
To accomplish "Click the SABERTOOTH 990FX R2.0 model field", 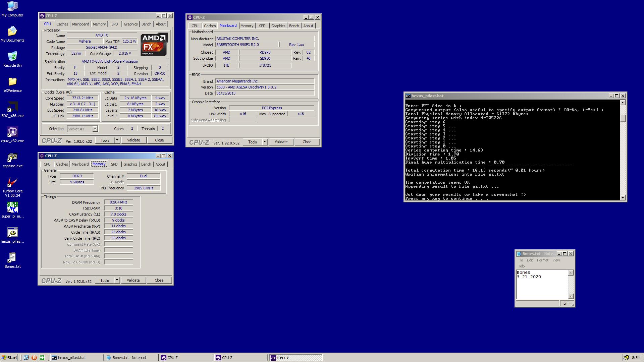I will [x=247, y=45].
